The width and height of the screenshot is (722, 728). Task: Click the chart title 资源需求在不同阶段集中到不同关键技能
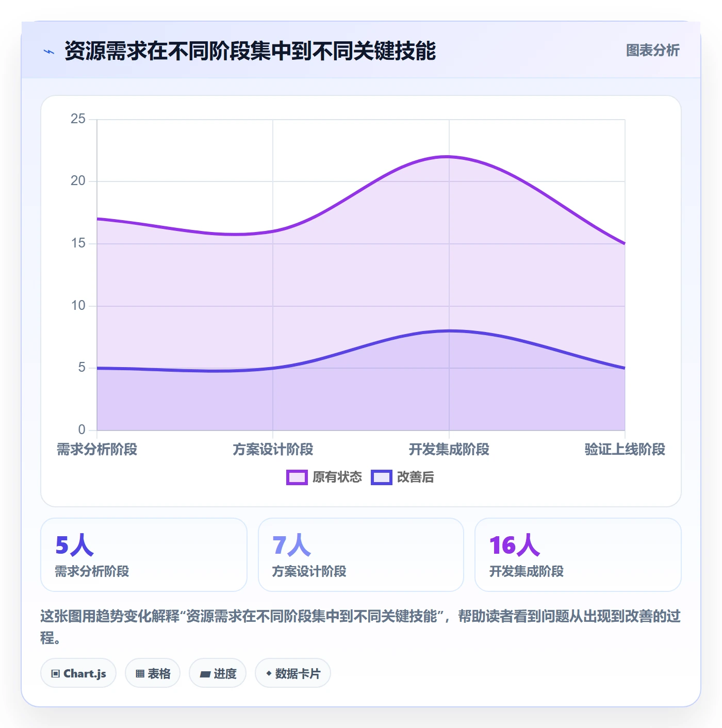[x=250, y=51]
